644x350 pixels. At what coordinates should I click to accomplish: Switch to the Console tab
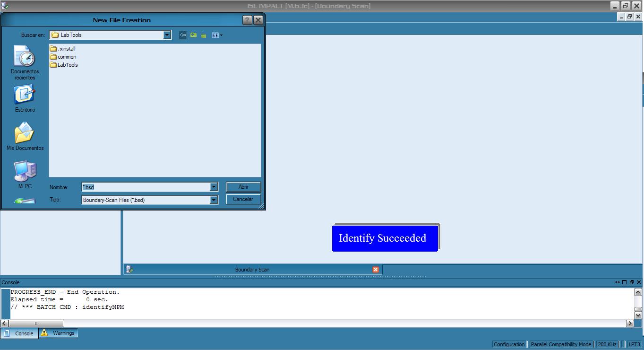(19, 333)
